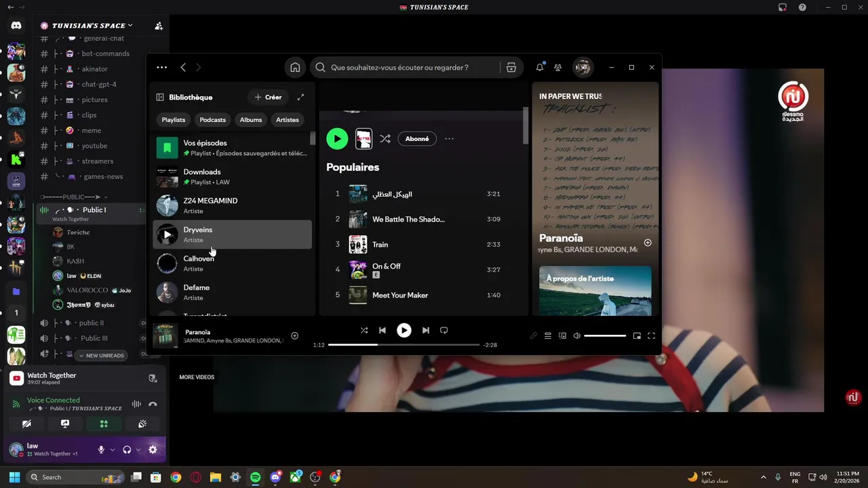The width and height of the screenshot is (868, 488).
Task: Open Vos épisodes playlist
Action: (x=232, y=148)
